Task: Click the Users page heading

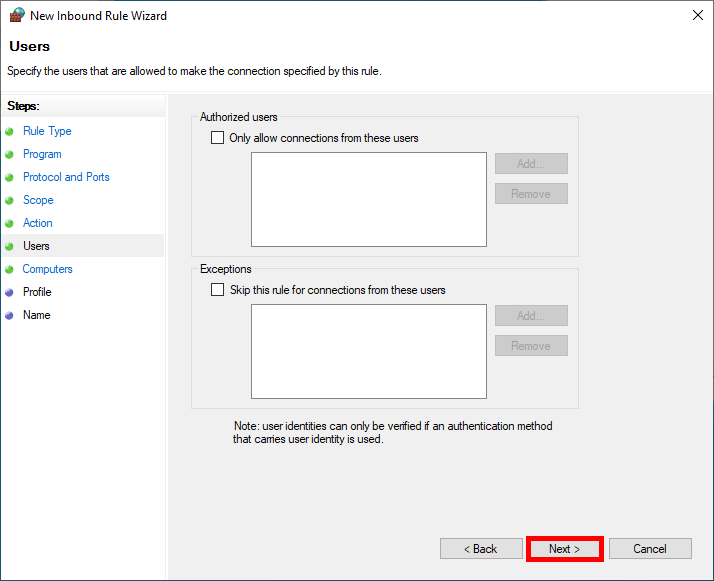Action: [x=30, y=46]
